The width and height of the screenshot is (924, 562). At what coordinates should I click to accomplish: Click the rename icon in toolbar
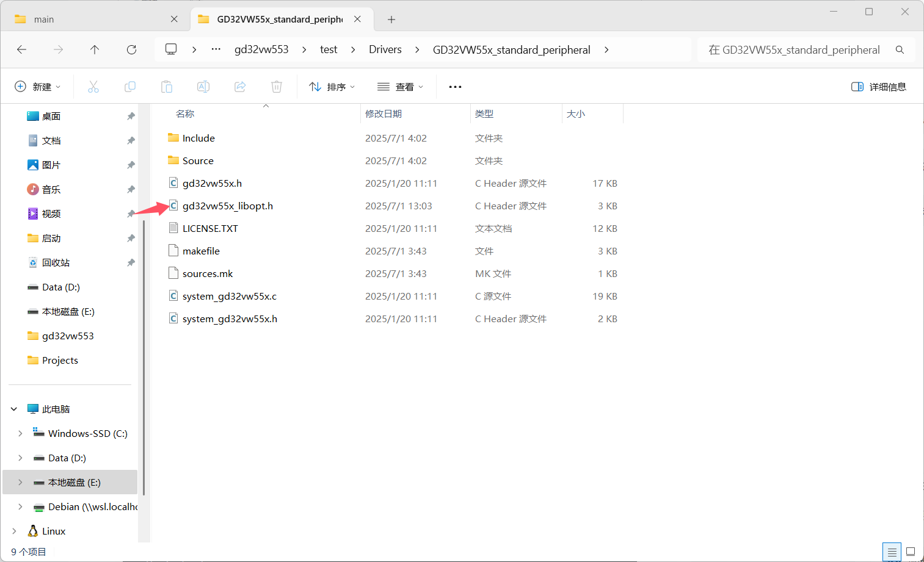point(203,86)
